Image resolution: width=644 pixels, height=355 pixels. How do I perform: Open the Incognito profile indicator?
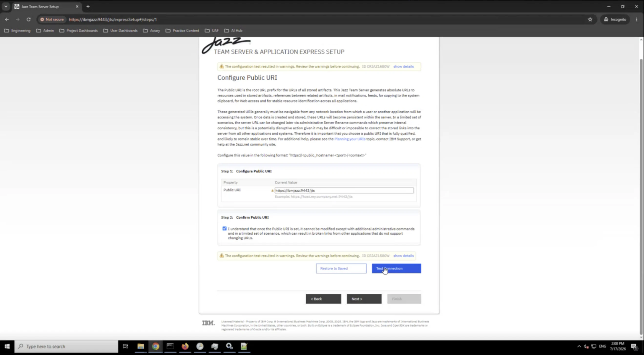[615, 20]
